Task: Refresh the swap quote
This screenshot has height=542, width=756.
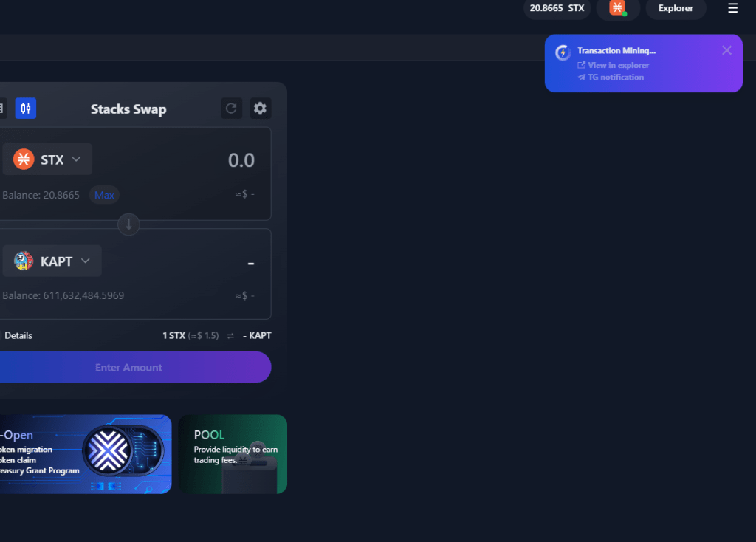Action: pyautogui.click(x=231, y=109)
